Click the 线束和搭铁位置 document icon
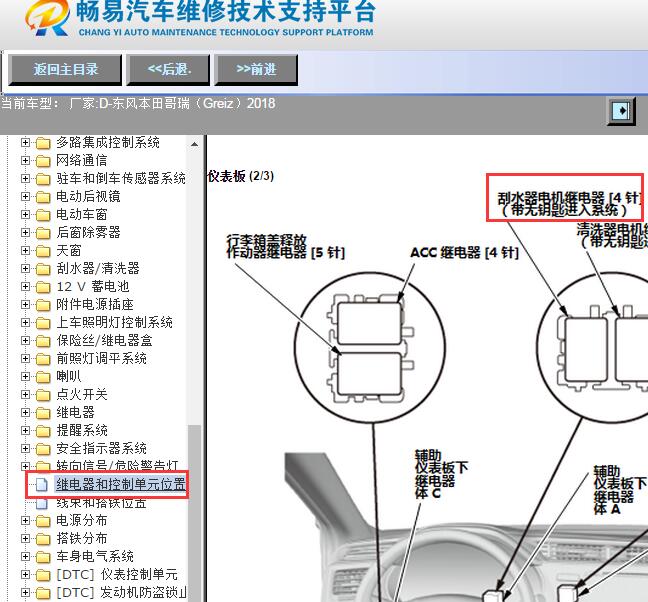 pos(42,503)
